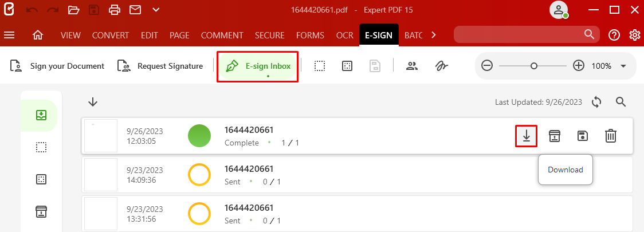The width and height of the screenshot is (644, 232).
Task: Archive the completed 1644420661 document
Action: coord(555,136)
